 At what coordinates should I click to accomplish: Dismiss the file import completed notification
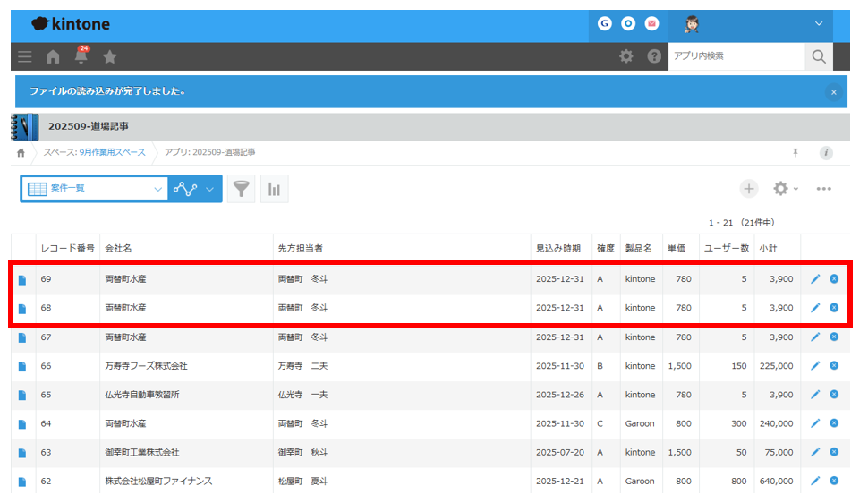click(x=833, y=92)
